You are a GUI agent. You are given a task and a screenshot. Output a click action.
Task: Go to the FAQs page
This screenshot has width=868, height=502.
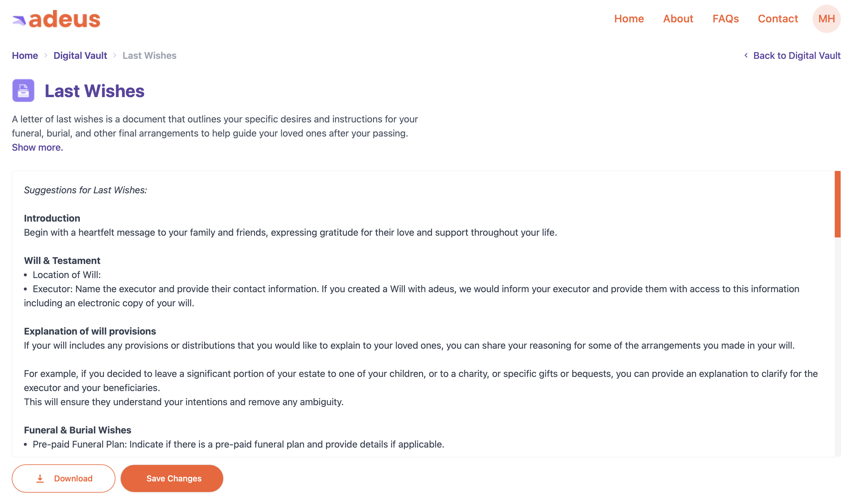[x=725, y=19]
